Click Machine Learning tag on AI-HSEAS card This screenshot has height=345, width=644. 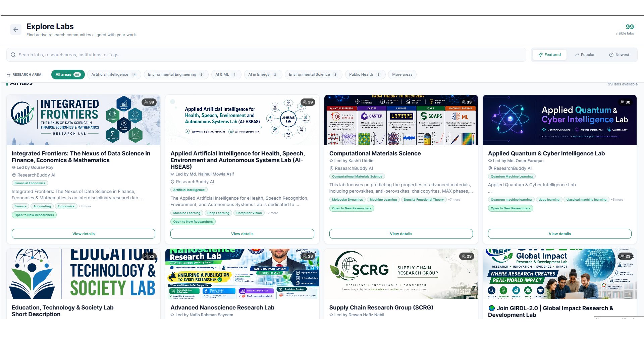pyautogui.click(x=186, y=213)
